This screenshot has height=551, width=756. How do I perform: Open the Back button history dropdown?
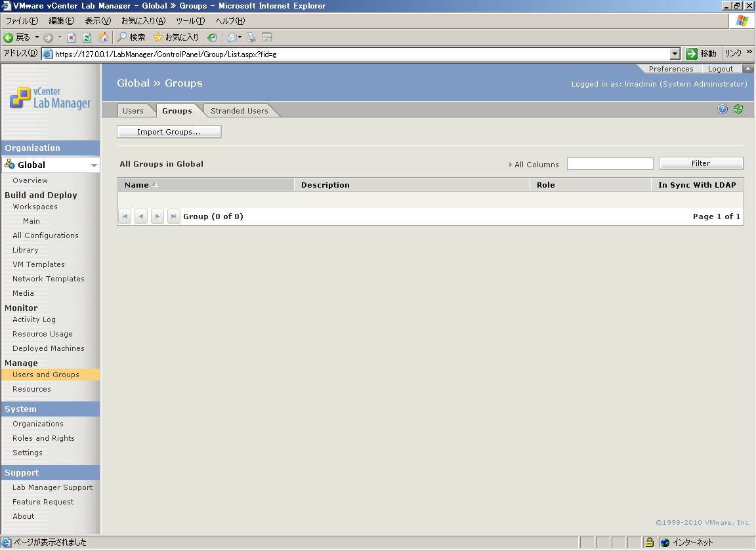(x=37, y=37)
